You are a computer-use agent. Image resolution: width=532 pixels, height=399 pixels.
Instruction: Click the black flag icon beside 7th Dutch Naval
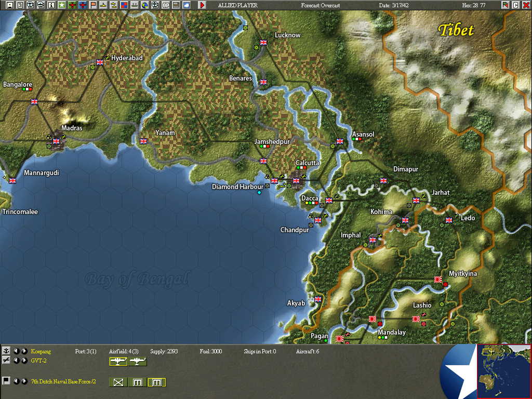coord(6,381)
